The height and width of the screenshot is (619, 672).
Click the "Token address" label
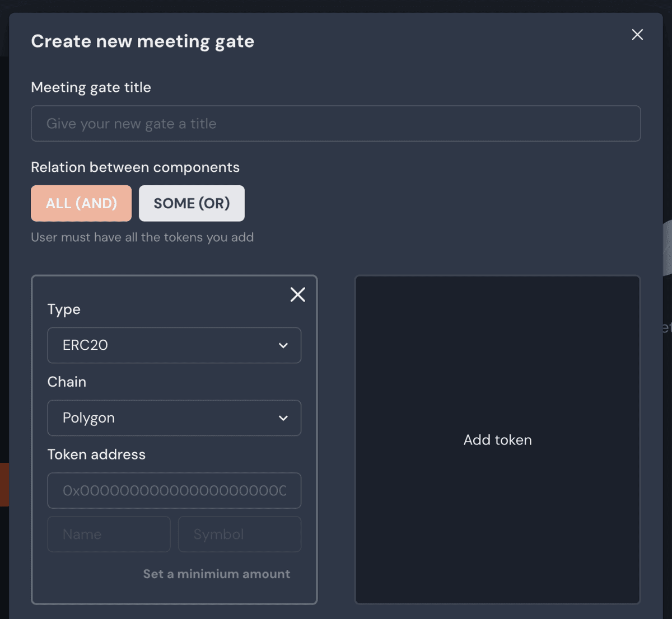pyautogui.click(x=96, y=454)
